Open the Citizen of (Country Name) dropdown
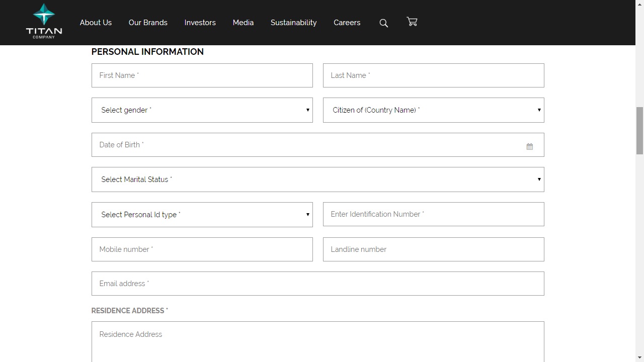This screenshot has height=362, width=644. tap(433, 110)
